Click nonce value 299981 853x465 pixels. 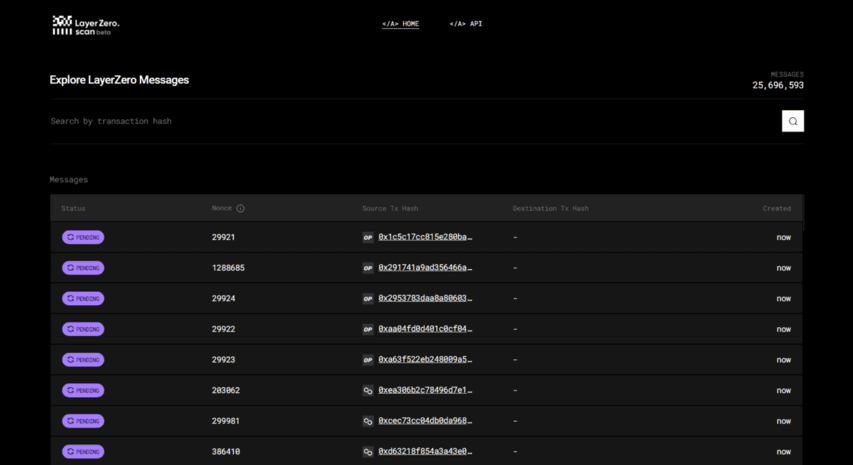[x=226, y=421]
